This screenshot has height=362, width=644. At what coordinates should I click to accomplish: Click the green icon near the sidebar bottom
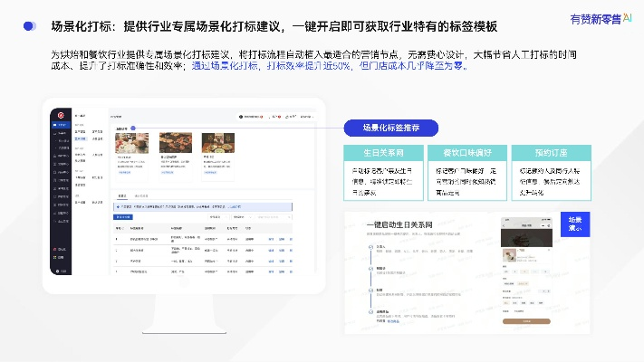pos(55,258)
